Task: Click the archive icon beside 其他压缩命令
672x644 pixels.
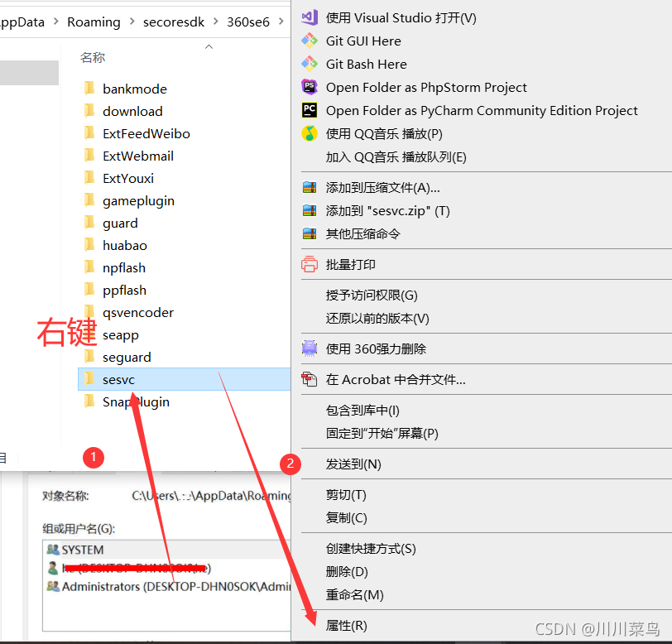Action: (310, 233)
